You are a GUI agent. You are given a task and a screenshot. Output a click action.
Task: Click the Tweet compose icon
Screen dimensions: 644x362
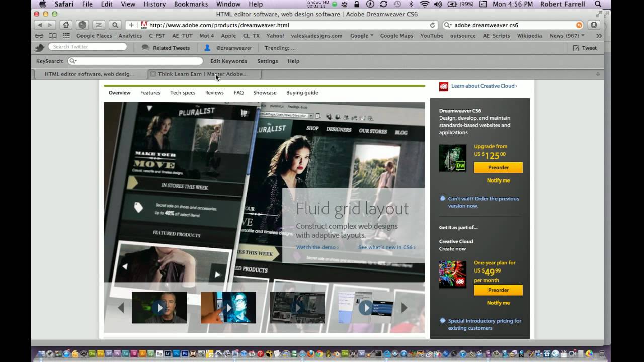(x=576, y=48)
